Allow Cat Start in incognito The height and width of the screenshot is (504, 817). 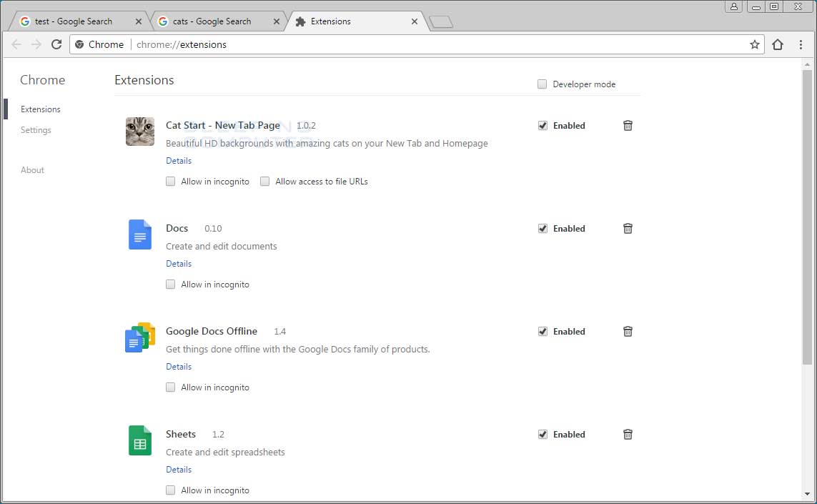pos(170,182)
